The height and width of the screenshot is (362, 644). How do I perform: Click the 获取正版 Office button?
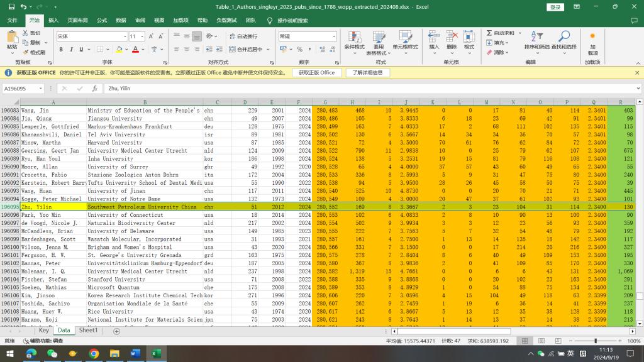click(316, 73)
